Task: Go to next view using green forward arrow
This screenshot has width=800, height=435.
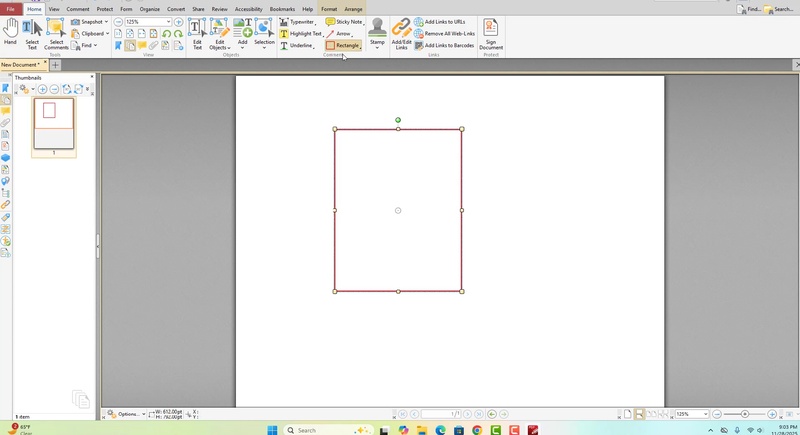Action: [504, 414]
